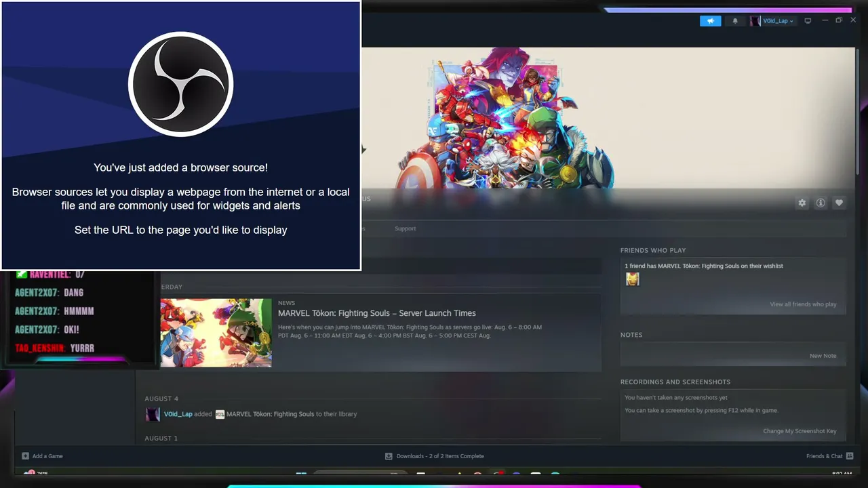Click the 'NOTES' section heading
The image size is (868, 488).
pos(631,335)
